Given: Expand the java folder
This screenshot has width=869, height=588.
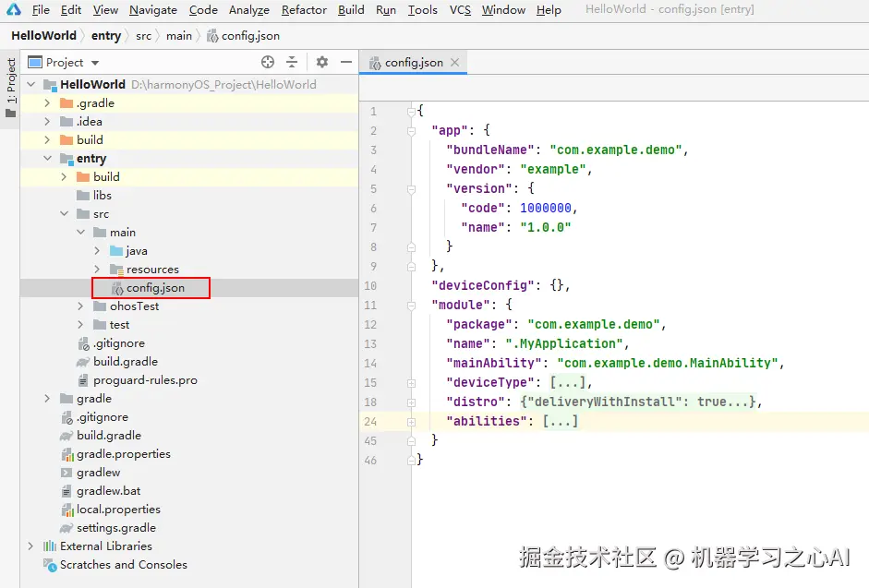Looking at the screenshot, I should point(97,250).
